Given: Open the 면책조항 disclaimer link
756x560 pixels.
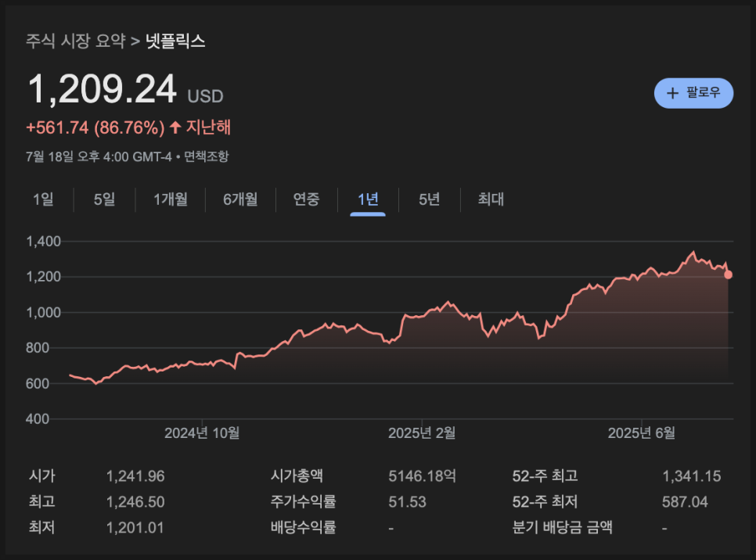Looking at the screenshot, I should (x=207, y=156).
